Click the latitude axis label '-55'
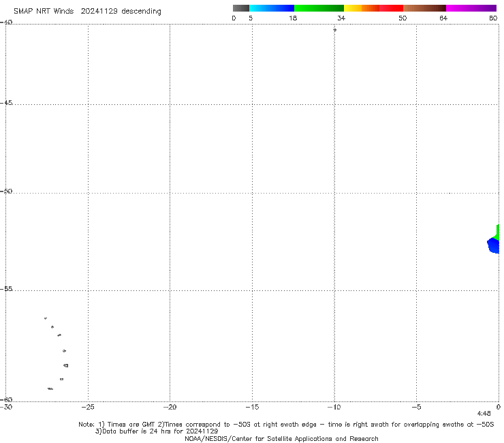Screen dimensions: 504x443 point(6,288)
